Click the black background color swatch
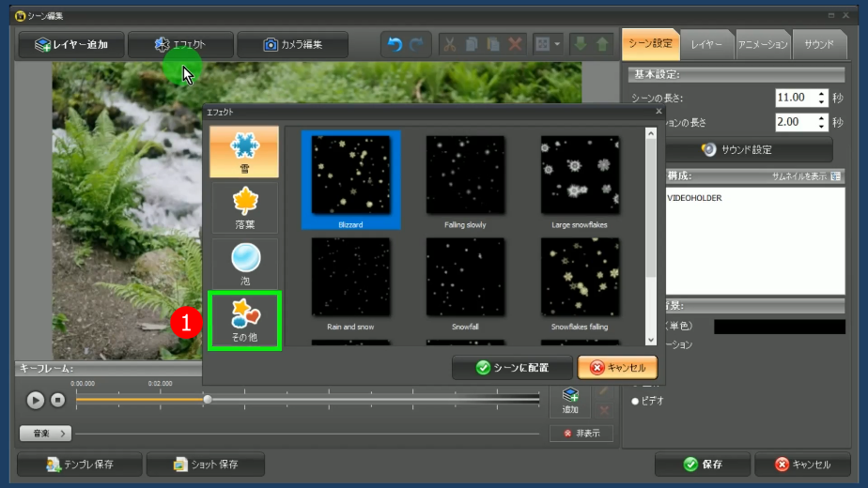This screenshot has height=488, width=868. point(779,327)
